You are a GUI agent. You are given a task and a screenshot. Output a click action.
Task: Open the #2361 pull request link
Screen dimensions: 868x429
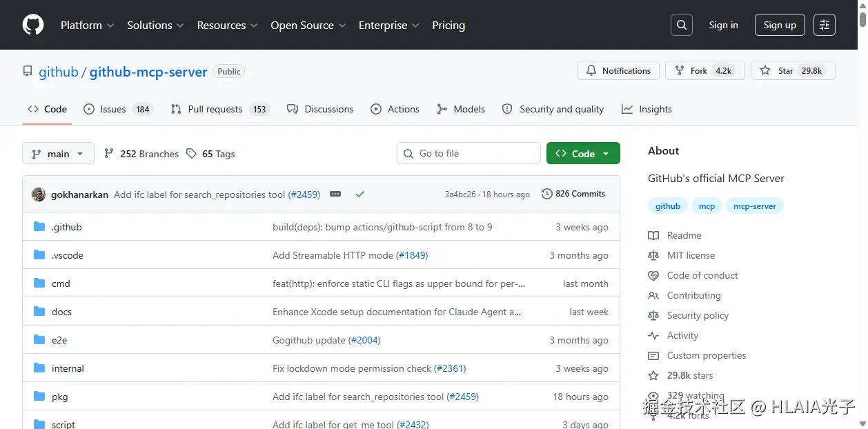450,368
